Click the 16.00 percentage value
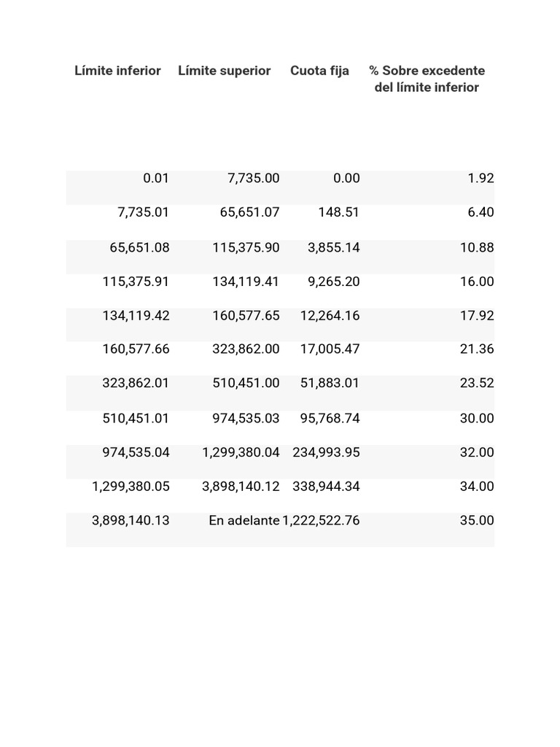This screenshot has width=560, height=747. click(477, 282)
